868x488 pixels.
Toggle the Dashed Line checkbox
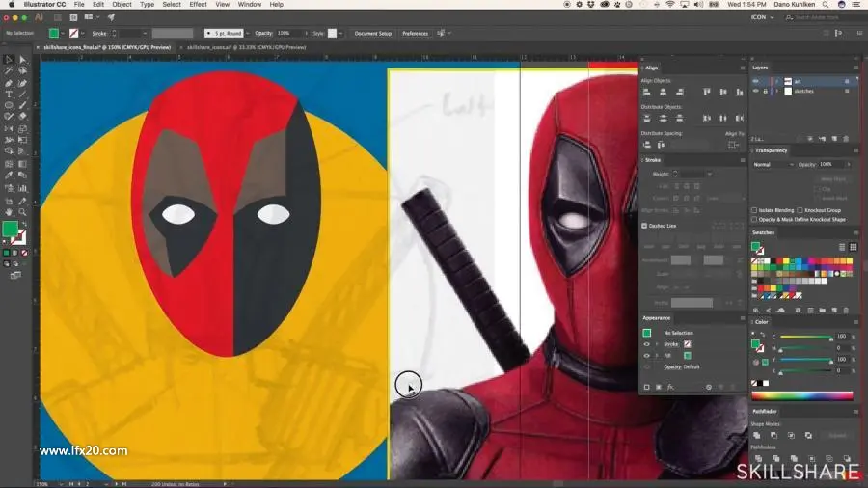[x=644, y=226]
